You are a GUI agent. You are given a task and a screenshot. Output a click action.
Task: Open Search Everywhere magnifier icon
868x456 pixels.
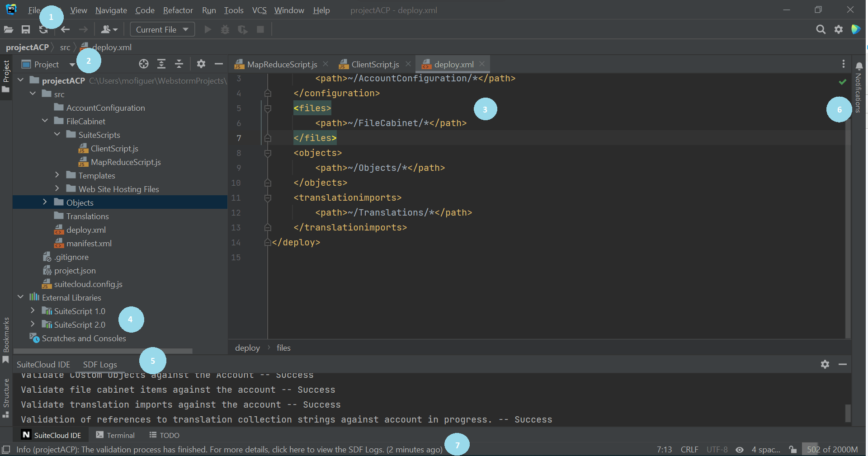tap(821, 30)
